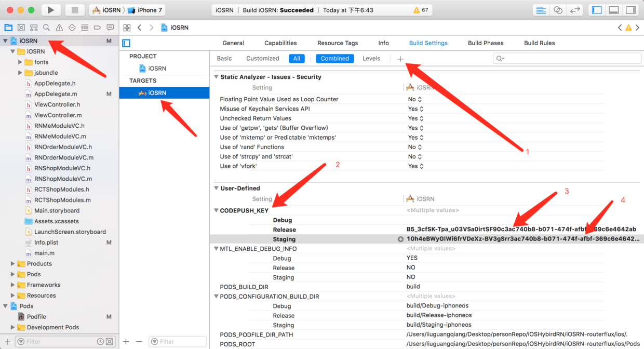Add conditional value to Staging key
The image size is (644, 349).
(x=400, y=239)
